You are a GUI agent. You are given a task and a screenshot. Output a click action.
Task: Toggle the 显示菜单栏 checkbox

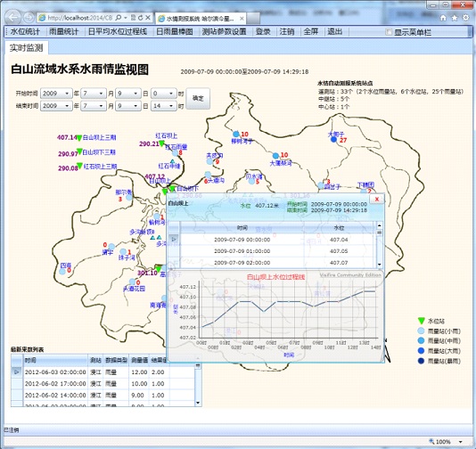click(388, 32)
